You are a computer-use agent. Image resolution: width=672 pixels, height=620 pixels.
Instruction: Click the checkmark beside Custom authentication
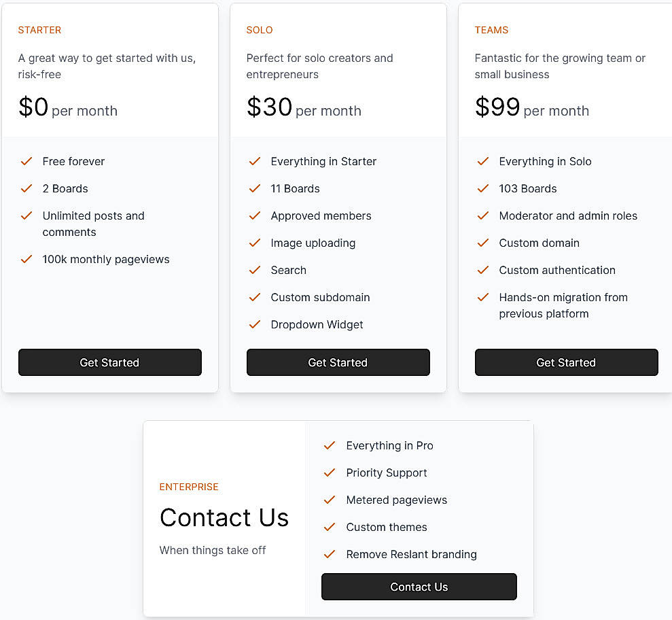tap(483, 270)
